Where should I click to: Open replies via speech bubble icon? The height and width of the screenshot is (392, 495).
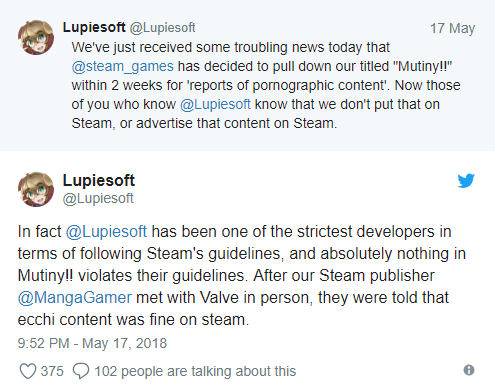tap(81, 371)
